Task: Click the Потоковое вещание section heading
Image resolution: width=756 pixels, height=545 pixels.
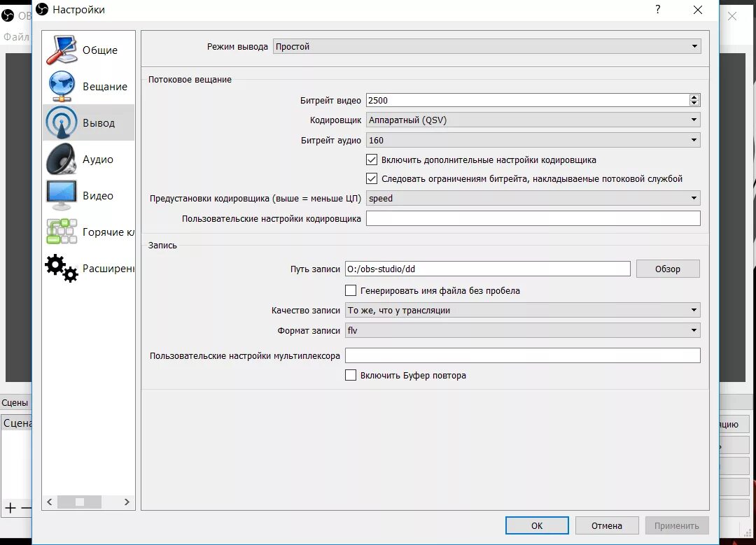Action: coord(190,80)
